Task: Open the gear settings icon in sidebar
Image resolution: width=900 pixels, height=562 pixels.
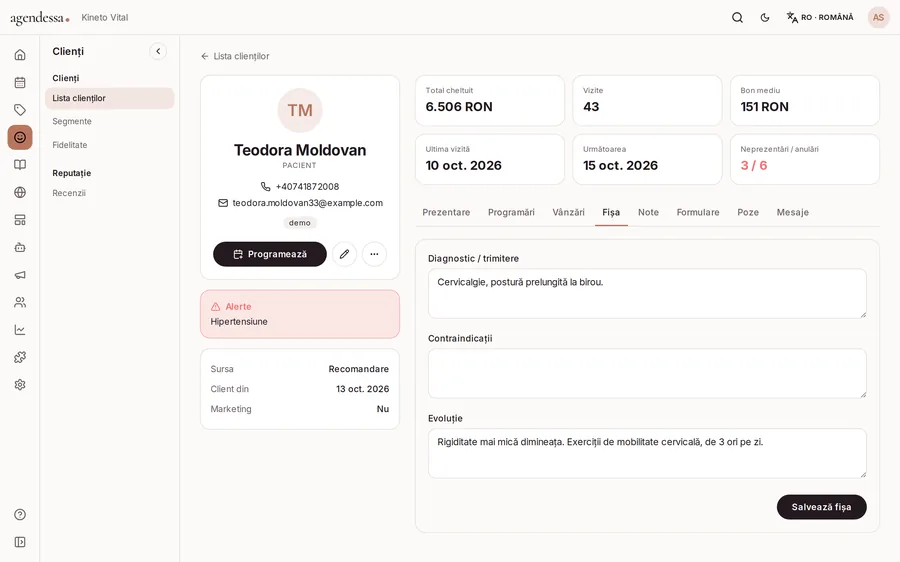Action: point(20,385)
